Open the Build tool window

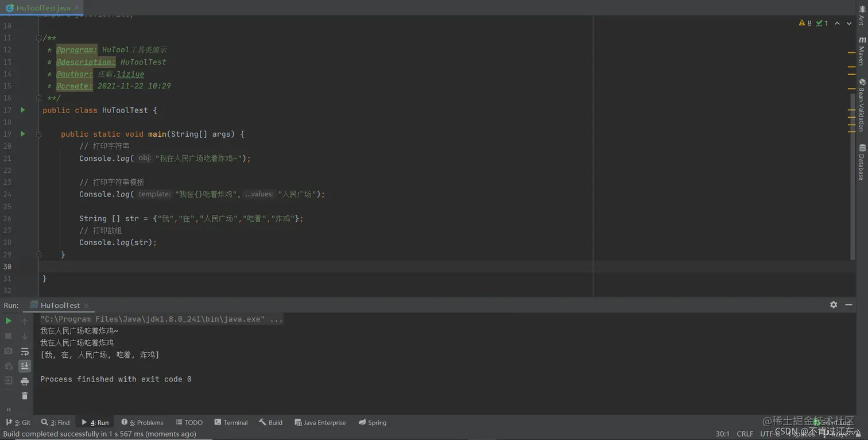pyautogui.click(x=270, y=422)
